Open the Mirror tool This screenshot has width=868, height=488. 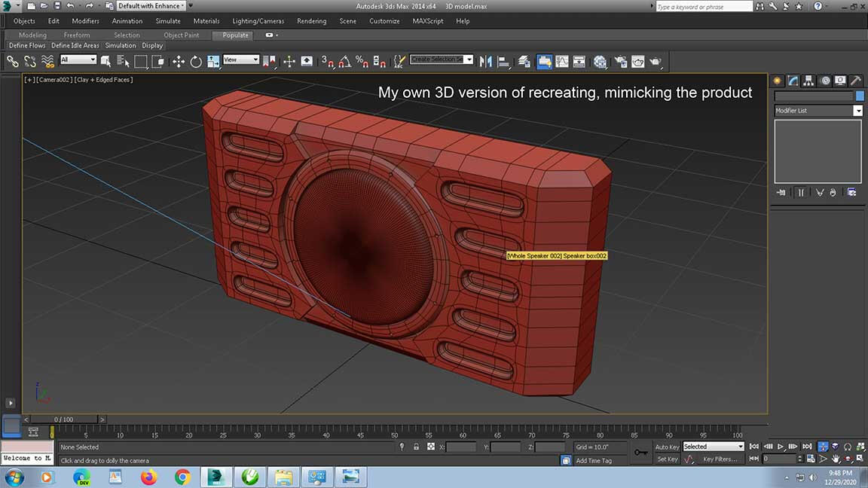tap(486, 61)
